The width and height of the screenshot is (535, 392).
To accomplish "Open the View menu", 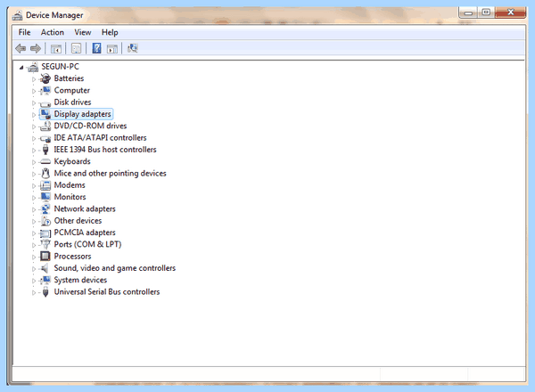I will click(83, 32).
